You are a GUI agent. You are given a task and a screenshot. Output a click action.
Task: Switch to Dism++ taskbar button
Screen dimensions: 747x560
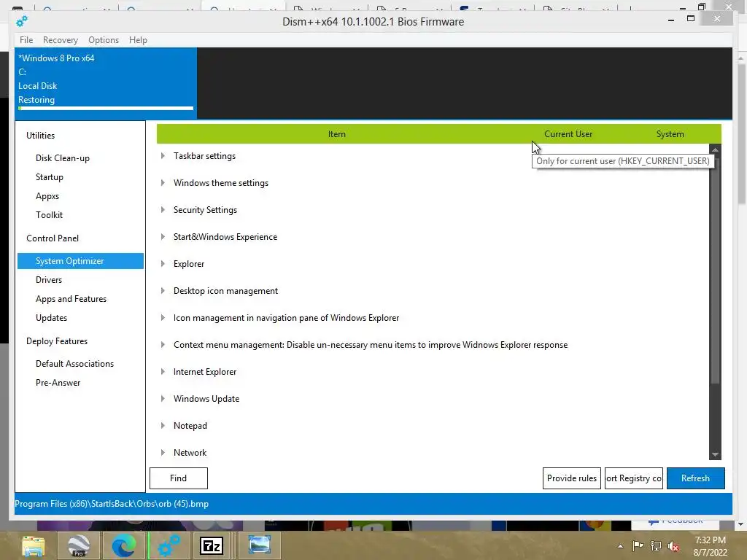coord(169,545)
